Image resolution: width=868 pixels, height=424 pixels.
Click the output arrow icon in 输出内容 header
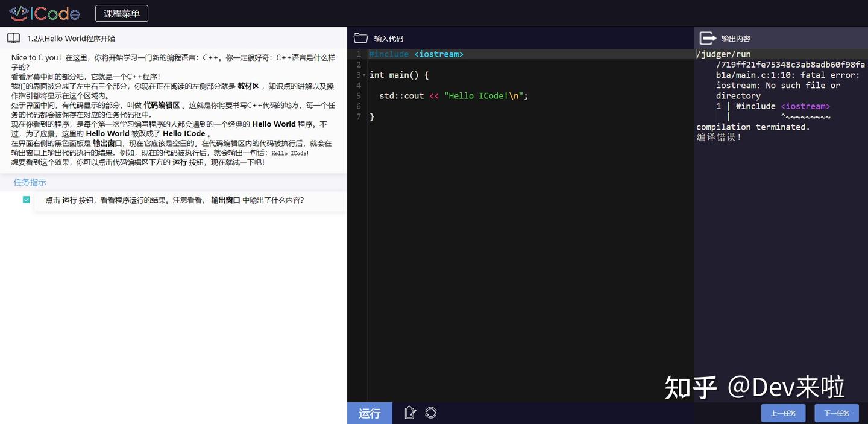(x=706, y=38)
